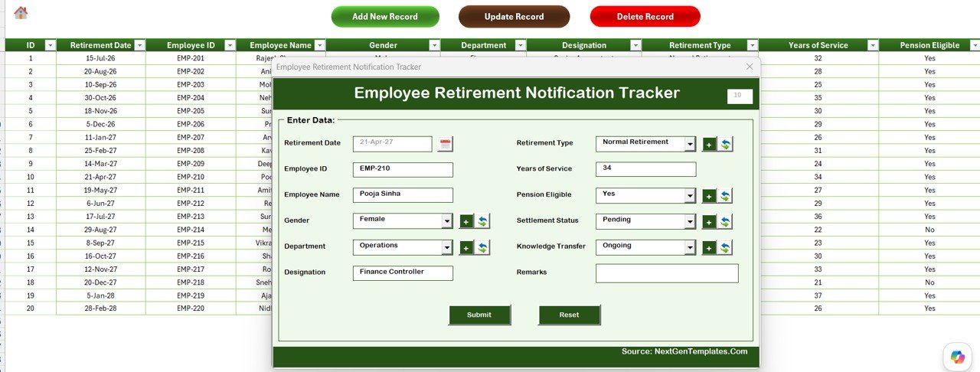This screenshot has height=372, width=980.
Task: Reset the form fields
Action: coord(570,315)
